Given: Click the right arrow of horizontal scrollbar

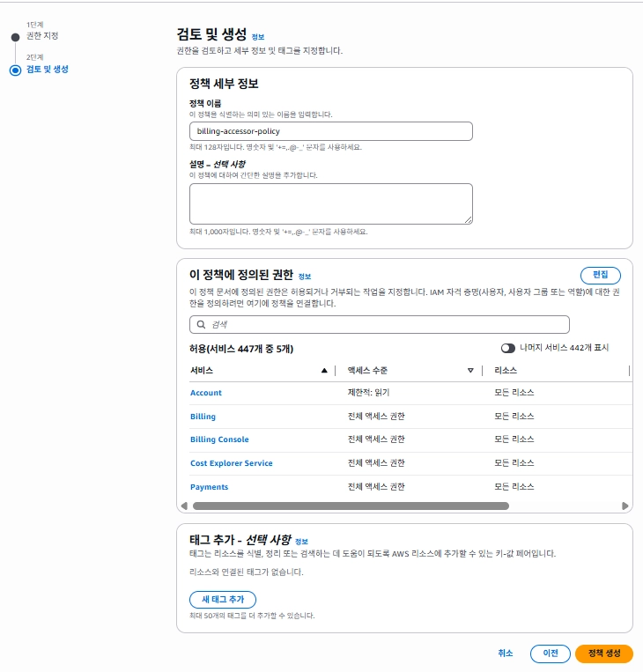Looking at the screenshot, I should click(625, 506).
